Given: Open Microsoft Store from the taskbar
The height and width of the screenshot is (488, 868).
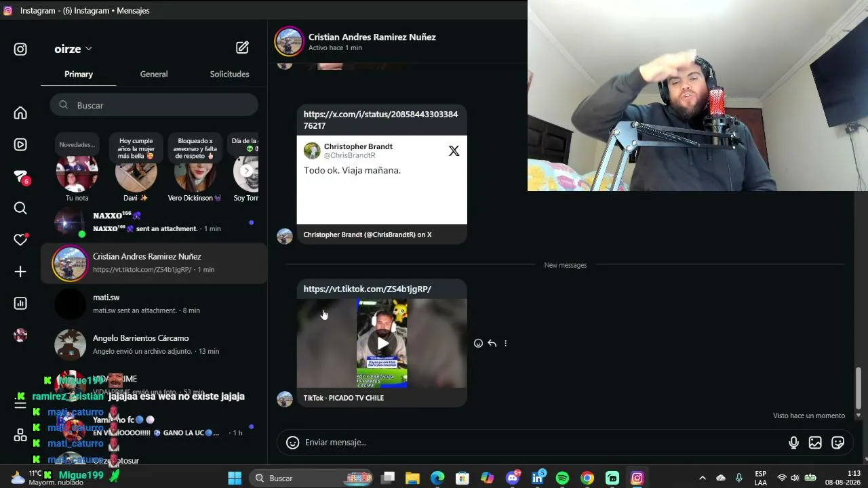Looking at the screenshot, I should tap(462, 479).
